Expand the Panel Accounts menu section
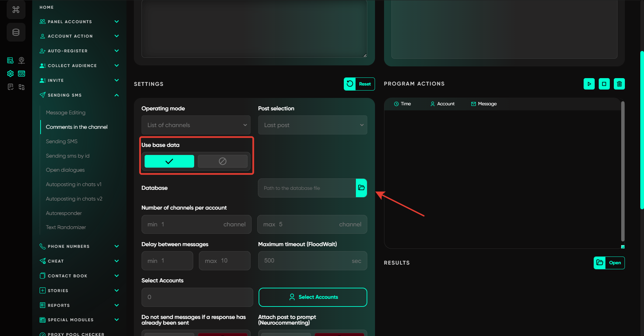 coord(116,22)
